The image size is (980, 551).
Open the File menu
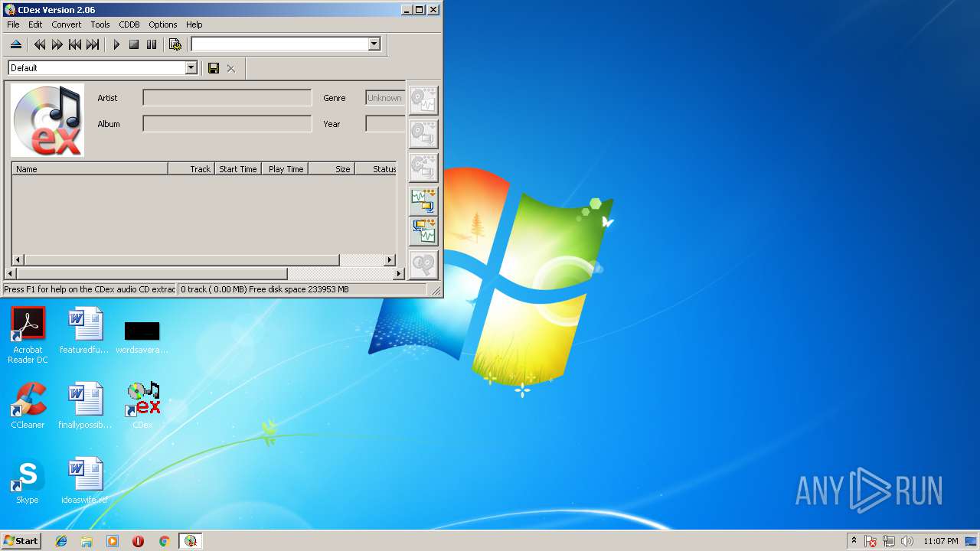(x=13, y=24)
